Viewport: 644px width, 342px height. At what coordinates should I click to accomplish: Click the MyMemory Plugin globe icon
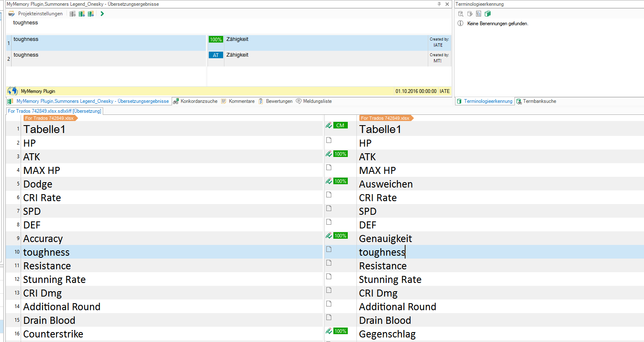(13, 91)
